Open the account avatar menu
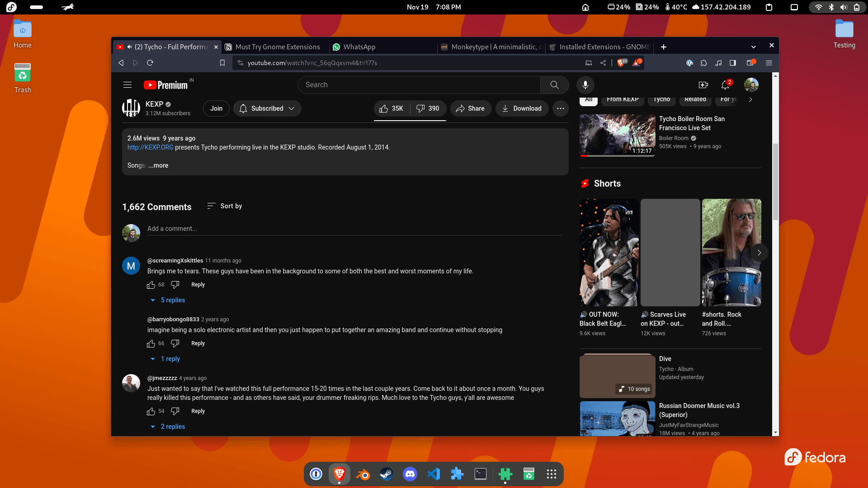 pyautogui.click(x=751, y=85)
